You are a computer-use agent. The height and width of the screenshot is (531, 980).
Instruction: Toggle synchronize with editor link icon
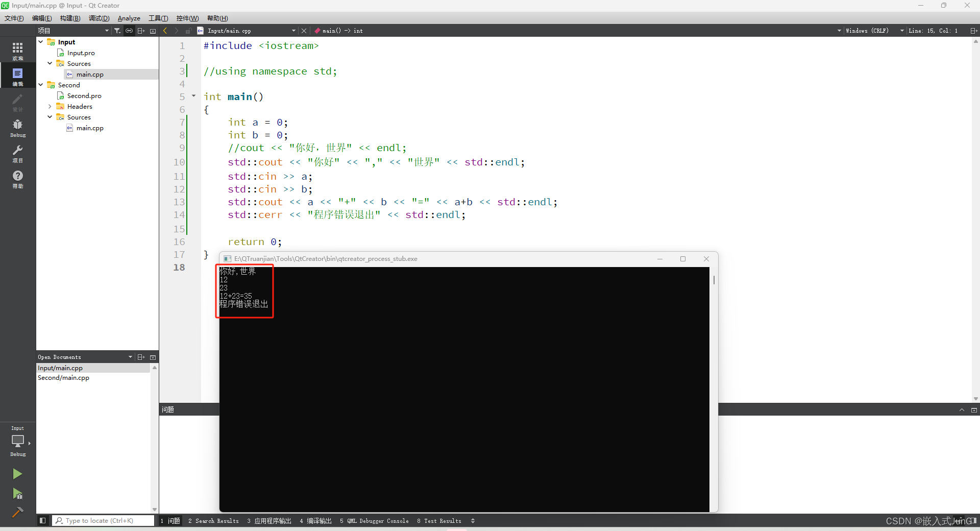(129, 31)
